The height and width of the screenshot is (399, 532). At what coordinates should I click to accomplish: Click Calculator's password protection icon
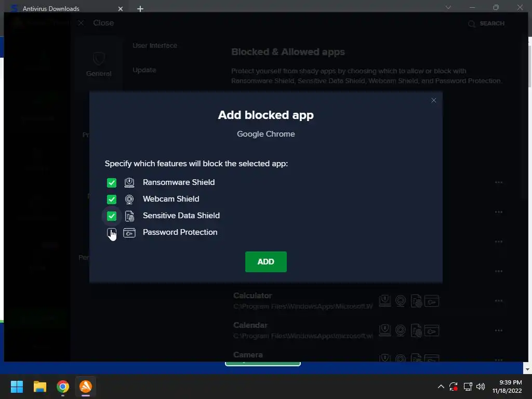(x=432, y=301)
